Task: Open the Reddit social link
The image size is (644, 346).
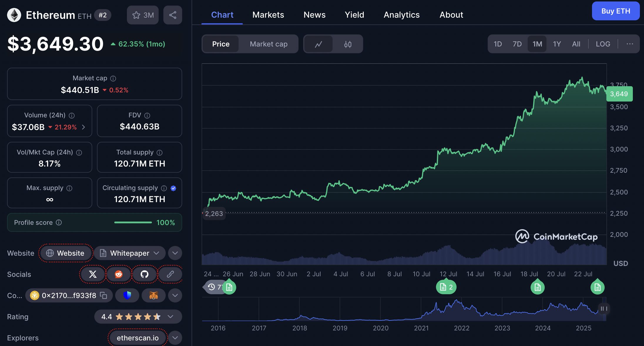Action: (x=119, y=274)
